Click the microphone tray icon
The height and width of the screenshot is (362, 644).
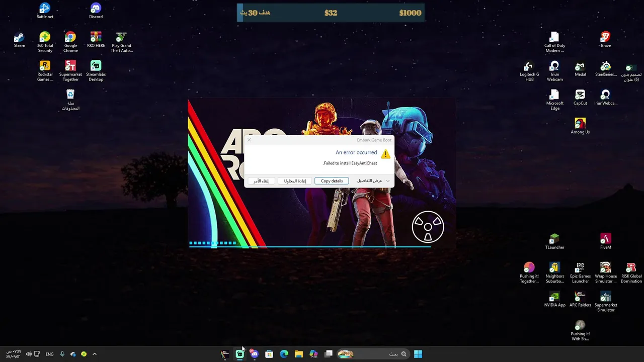click(x=62, y=354)
